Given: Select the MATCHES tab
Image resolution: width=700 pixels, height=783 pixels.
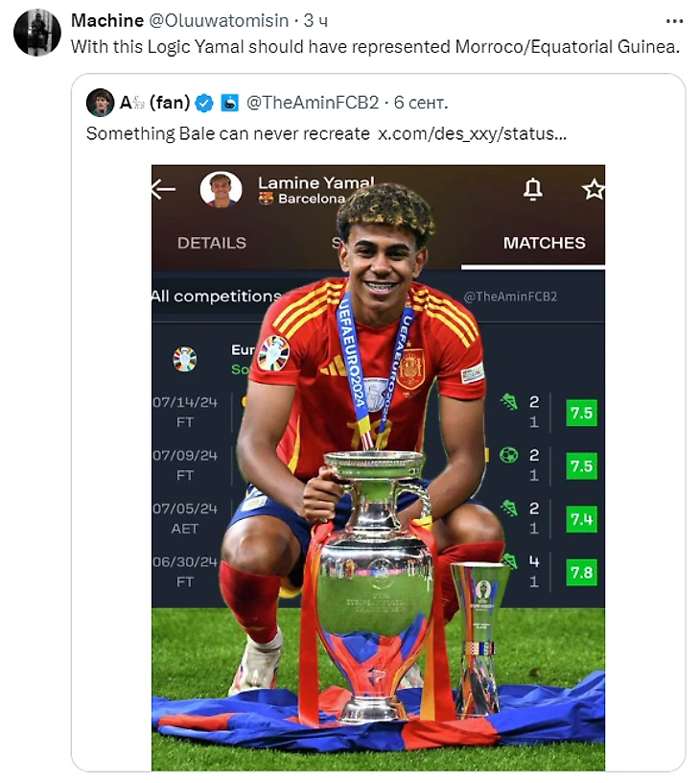Looking at the screenshot, I should point(544,243).
